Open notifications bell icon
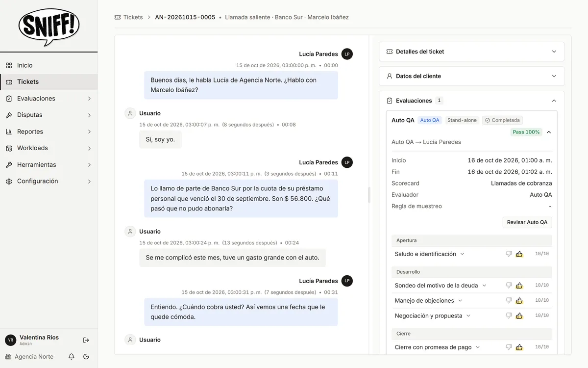The width and height of the screenshot is (588, 368). pos(72,357)
